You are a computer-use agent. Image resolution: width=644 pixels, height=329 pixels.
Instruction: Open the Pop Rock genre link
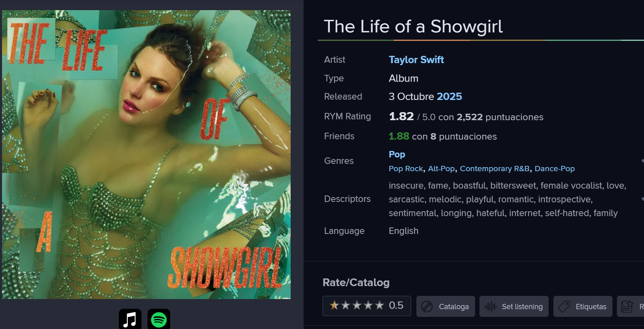[x=405, y=169]
